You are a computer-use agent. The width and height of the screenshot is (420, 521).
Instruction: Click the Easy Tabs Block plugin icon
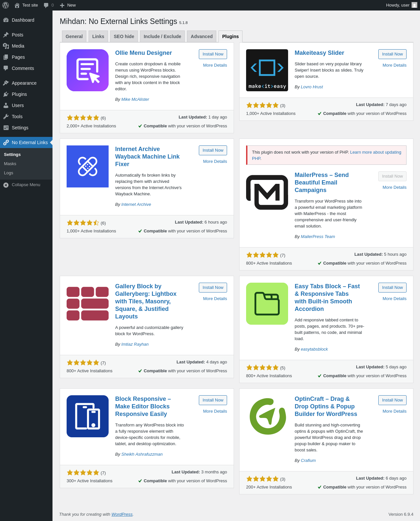(267, 304)
